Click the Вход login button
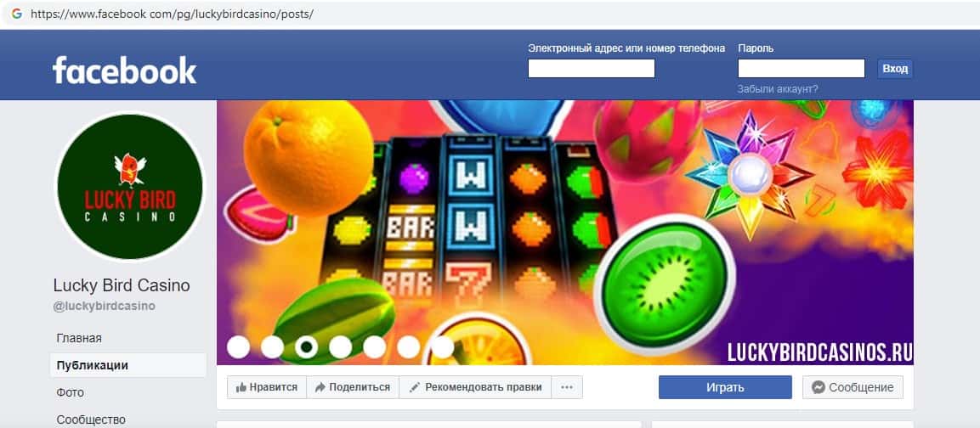 (895, 69)
